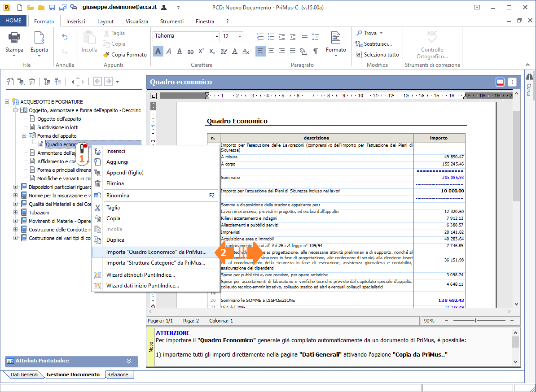The width and height of the screenshot is (536, 392).
Task: Open the Tahoma font name dropdown
Action: (217, 37)
